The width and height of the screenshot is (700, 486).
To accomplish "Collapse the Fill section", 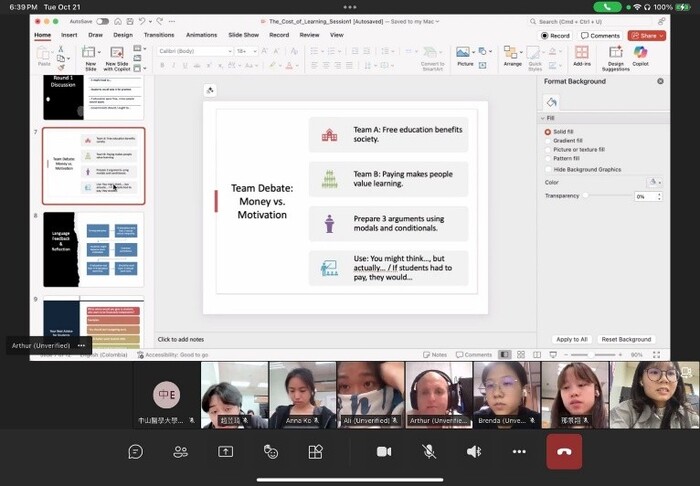I will click(x=543, y=118).
